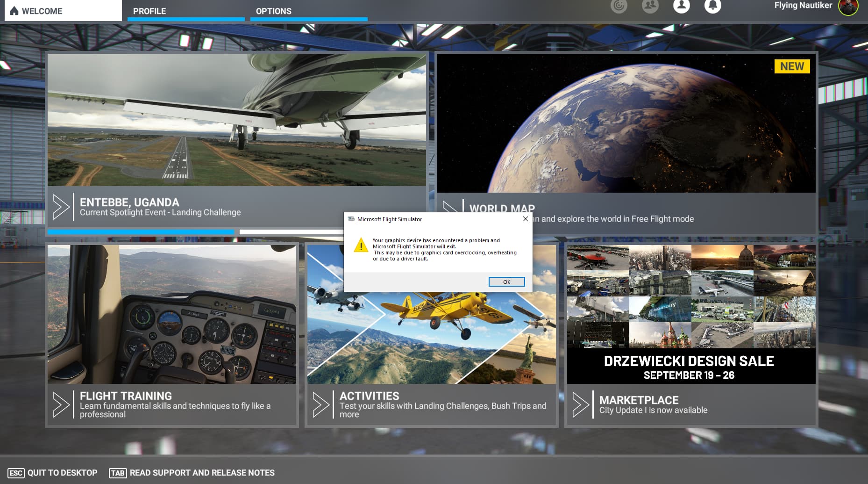
Task: Click the Activities arrow chevron
Action: tap(321, 405)
